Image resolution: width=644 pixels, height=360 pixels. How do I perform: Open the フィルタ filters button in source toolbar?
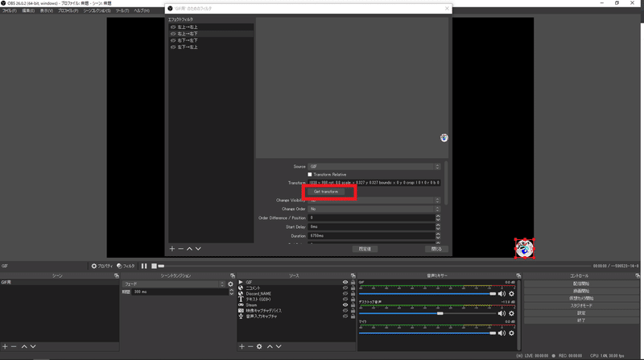[x=126, y=266]
